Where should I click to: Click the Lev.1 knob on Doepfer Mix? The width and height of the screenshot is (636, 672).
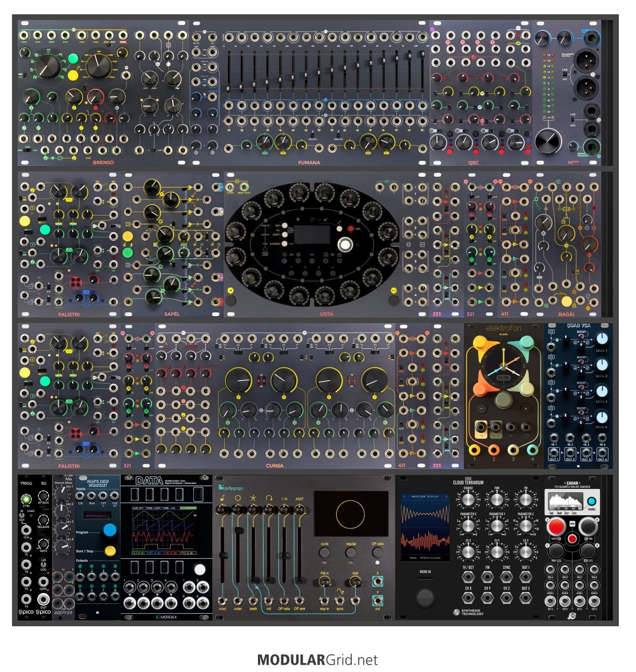coord(62,492)
